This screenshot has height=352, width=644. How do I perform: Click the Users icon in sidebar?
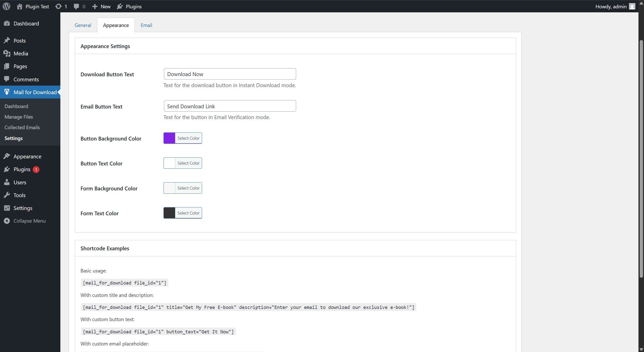tap(7, 182)
